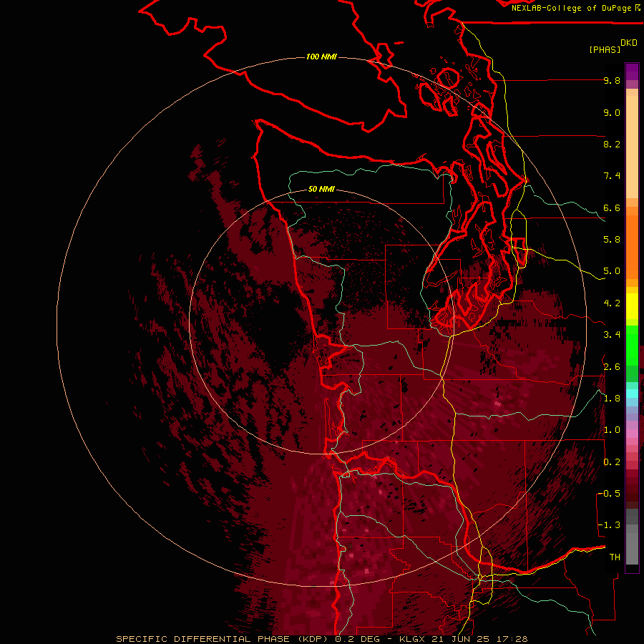Select the 1.0 legend value
The height and width of the screenshot is (644, 644).
point(612,430)
